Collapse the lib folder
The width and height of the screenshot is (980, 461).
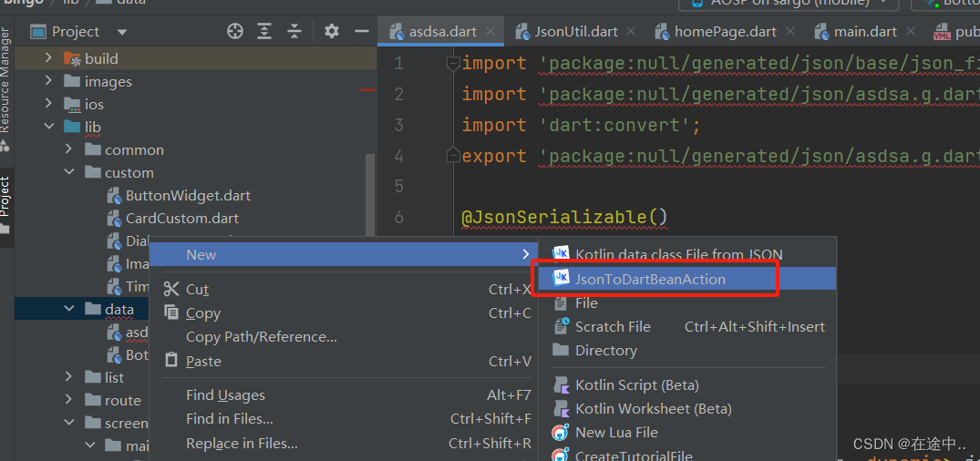[x=48, y=127]
